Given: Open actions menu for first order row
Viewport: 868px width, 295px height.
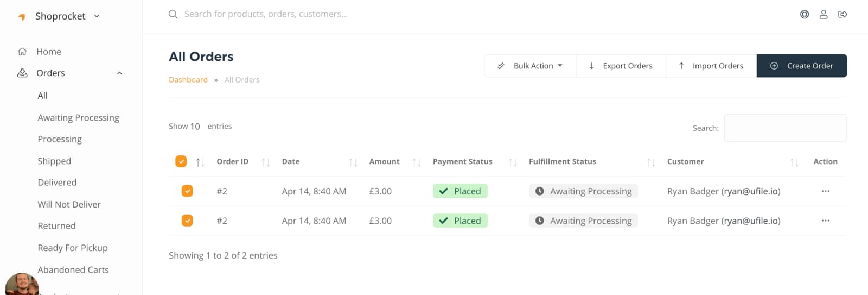Looking at the screenshot, I should tap(825, 191).
